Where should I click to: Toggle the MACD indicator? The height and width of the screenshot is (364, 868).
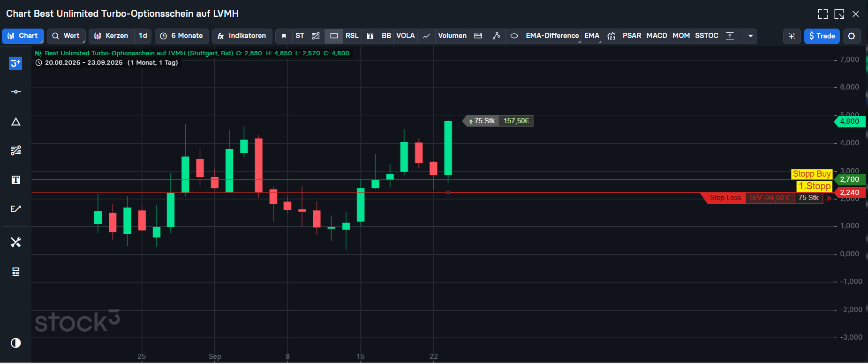click(657, 36)
